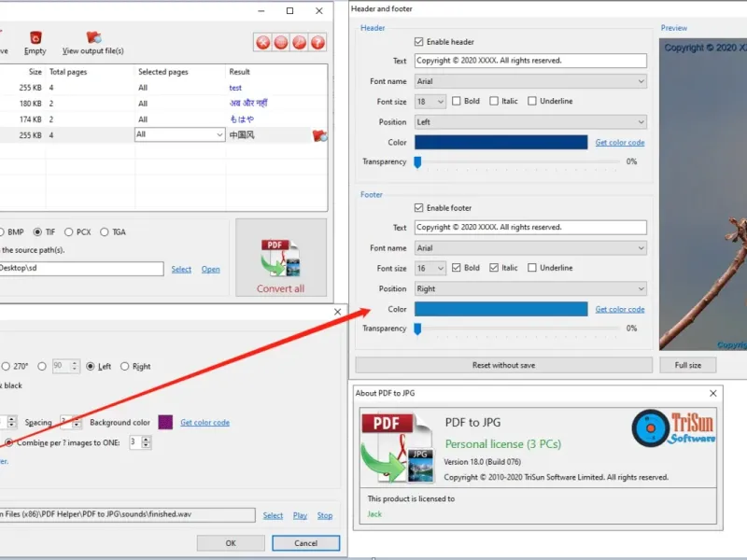
Task: Click Reset without save button
Action: [x=503, y=365]
